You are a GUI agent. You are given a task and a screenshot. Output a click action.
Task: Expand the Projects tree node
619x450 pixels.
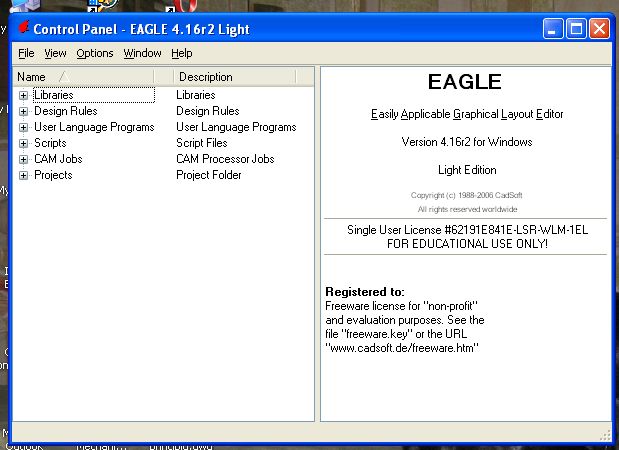tap(23, 175)
